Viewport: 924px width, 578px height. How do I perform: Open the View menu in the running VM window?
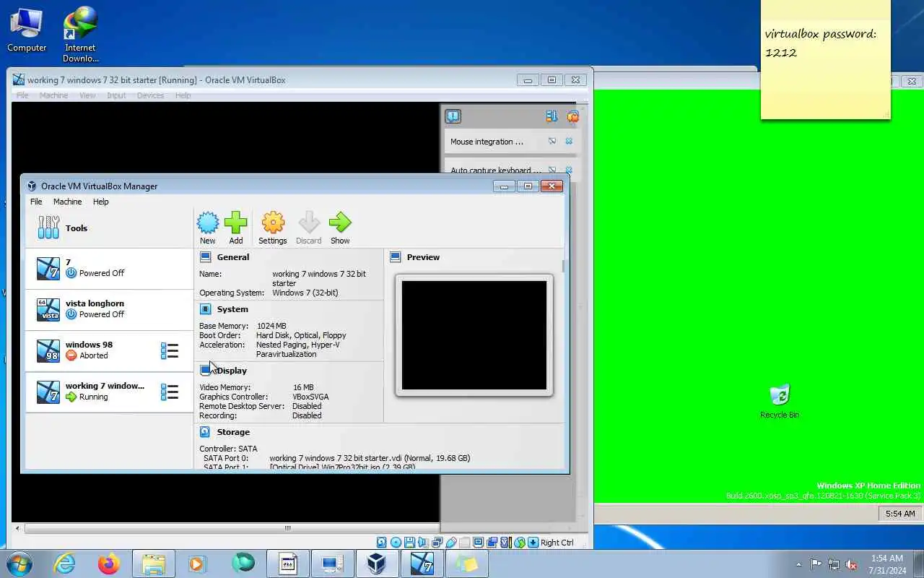87,95
